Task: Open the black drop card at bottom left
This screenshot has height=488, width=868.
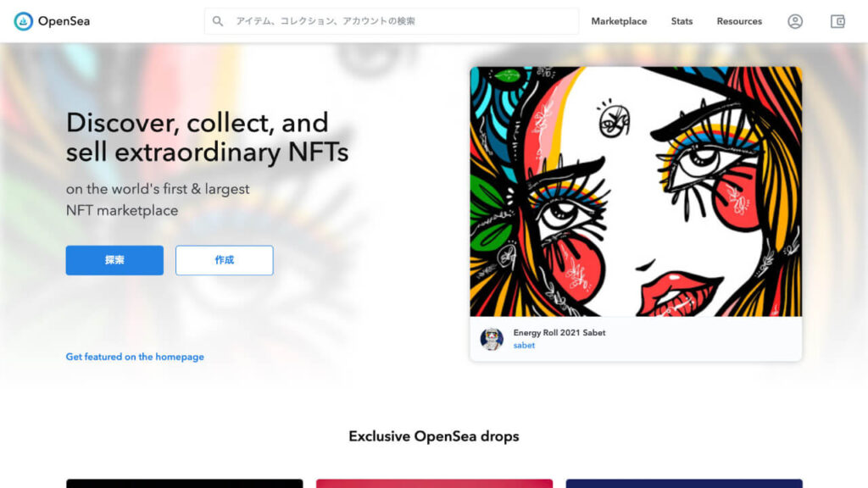Action: click(x=184, y=484)
